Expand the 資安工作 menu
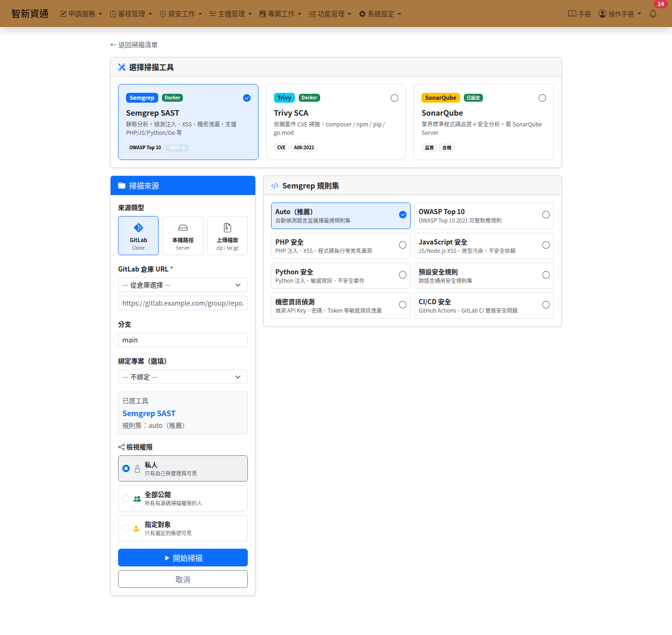Image resolution: width=672 pixels, height=635 pixels. [x=181, y=14]
